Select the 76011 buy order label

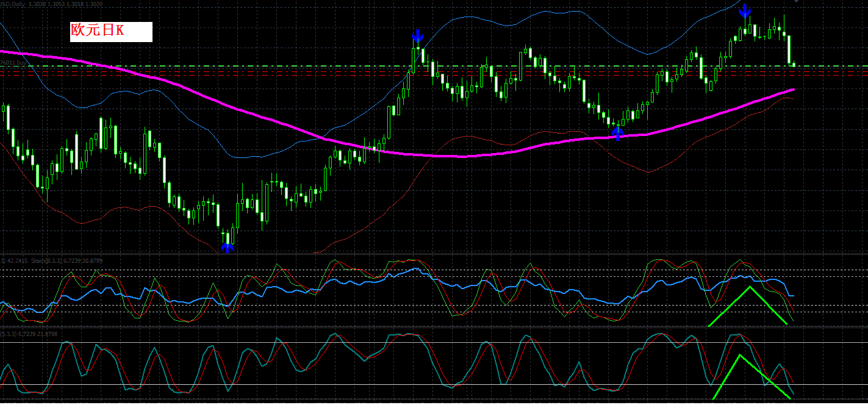(x=15, y=62)
